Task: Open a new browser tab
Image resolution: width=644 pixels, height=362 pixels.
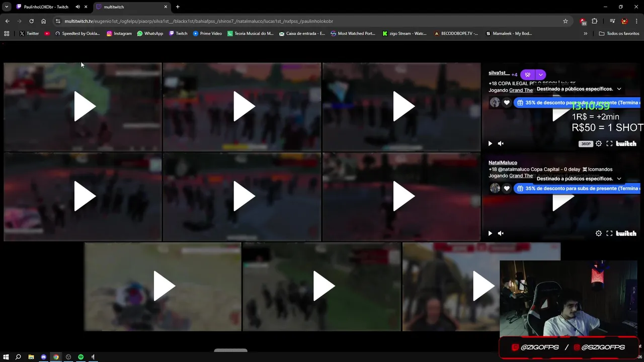Action: 178,7
